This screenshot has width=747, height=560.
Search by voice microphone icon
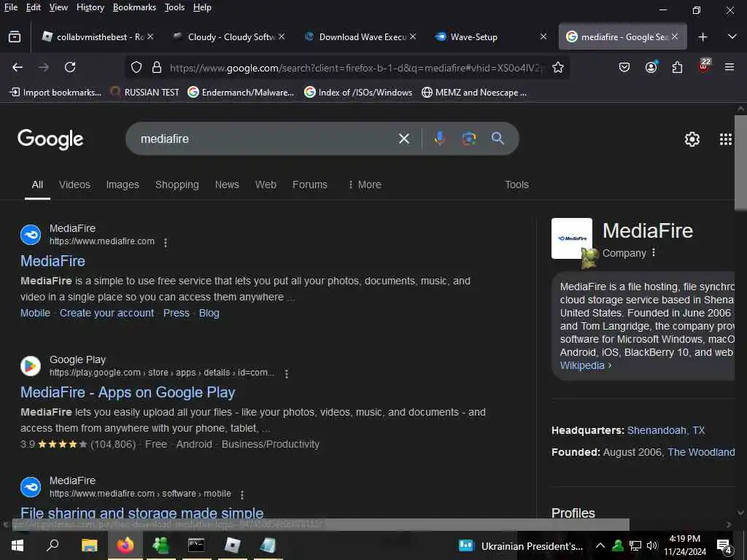(439, 139)
